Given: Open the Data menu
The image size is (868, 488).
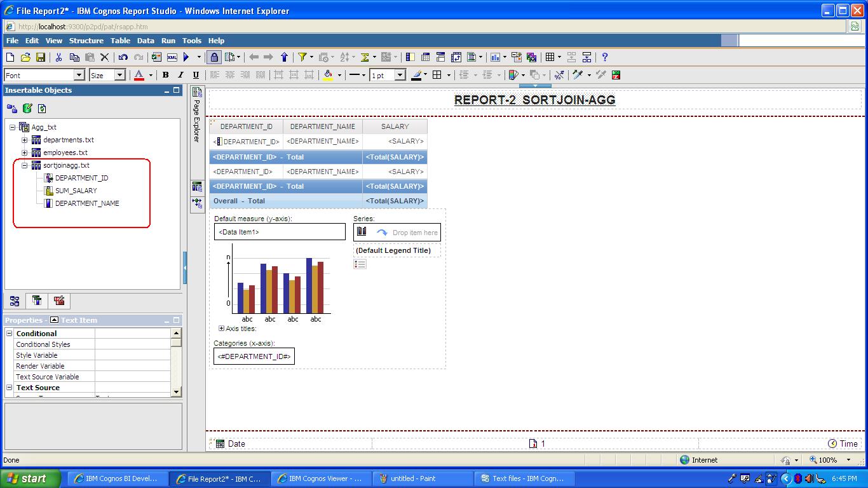Looking at the screenshot, I should point(146,41).
